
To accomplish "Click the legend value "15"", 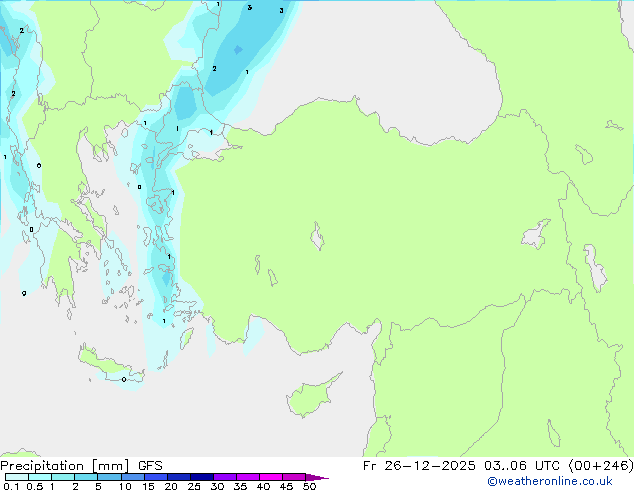I will [148, 486].
